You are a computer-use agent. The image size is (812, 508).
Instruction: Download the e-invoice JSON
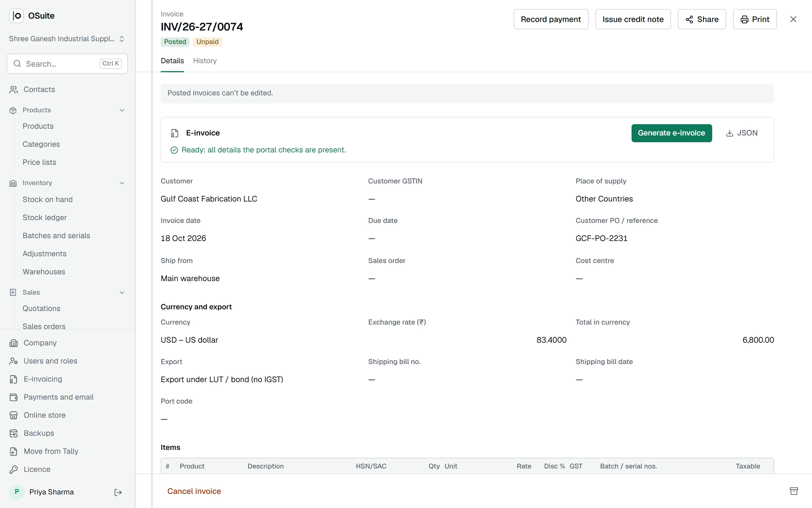click(x=742, y=133)
